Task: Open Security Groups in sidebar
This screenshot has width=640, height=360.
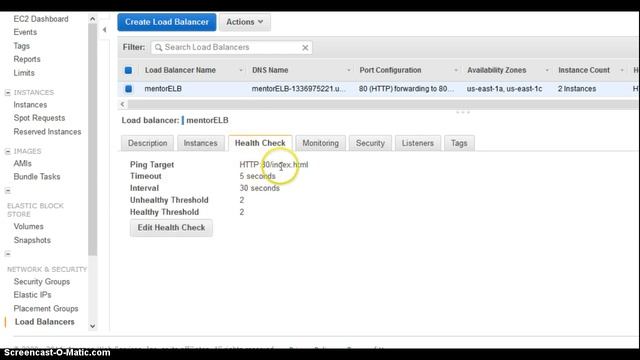Action: click(x=42, y=282)
